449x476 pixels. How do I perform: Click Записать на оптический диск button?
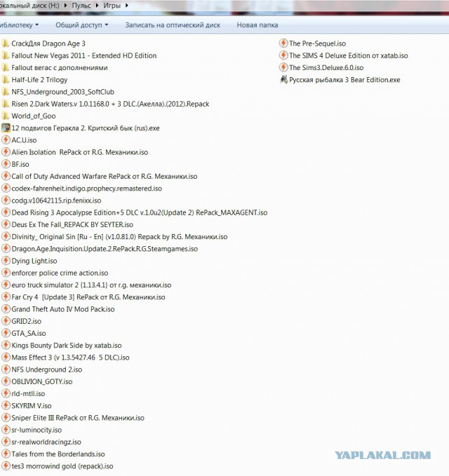click(173, 25)
